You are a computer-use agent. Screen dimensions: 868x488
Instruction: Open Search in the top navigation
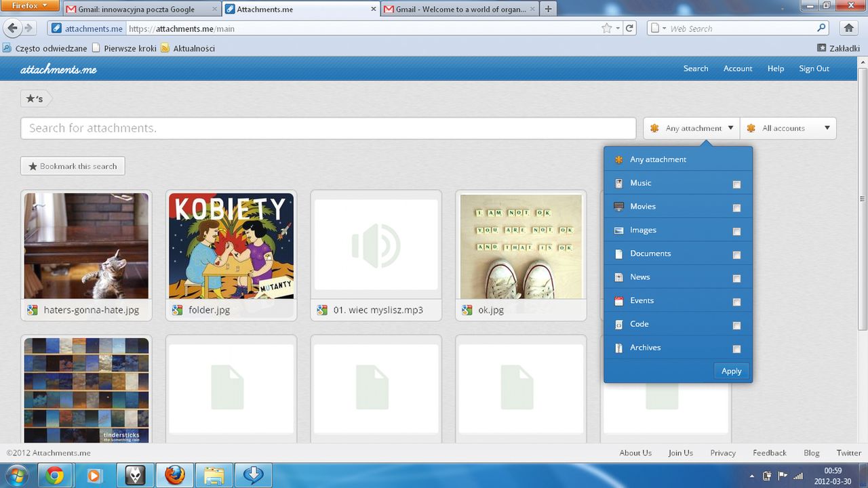click(x=696, y=68)
